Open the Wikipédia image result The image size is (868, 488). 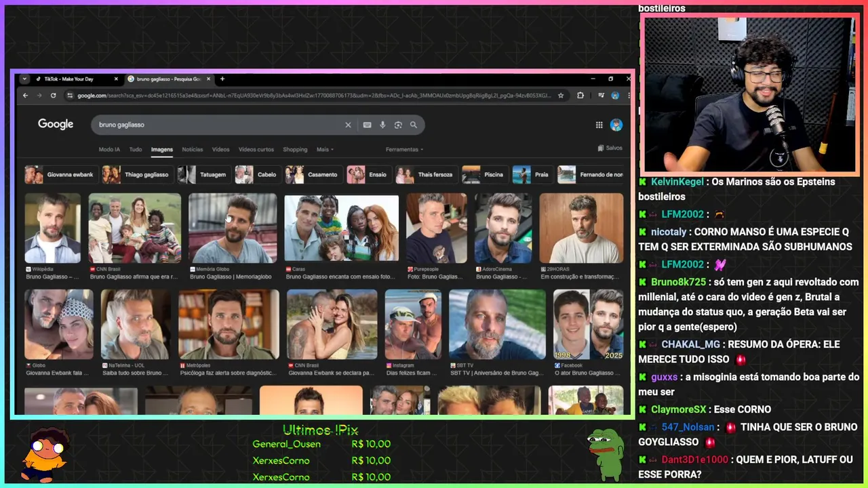pyautogui.click(x=52, y=228)
